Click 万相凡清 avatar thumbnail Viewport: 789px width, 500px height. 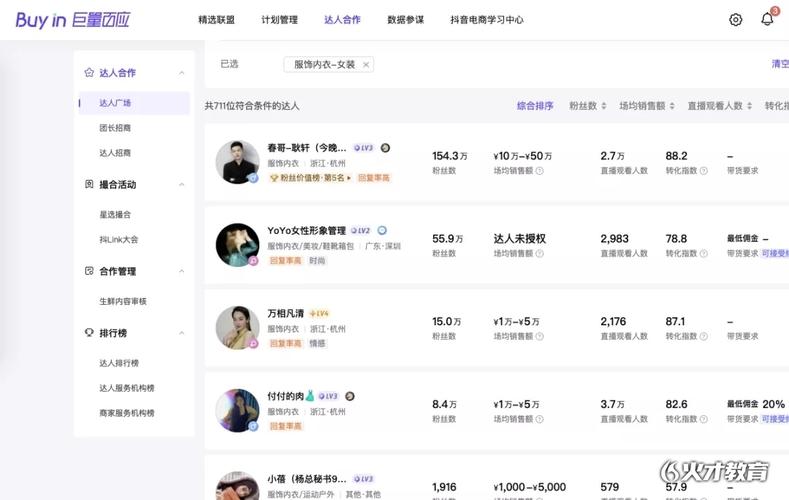[x=238, y=327]
